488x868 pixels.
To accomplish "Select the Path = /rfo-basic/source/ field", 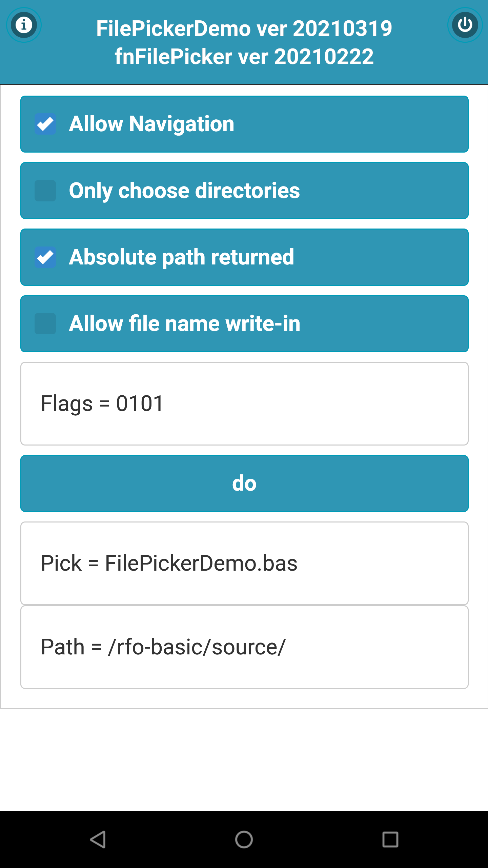I will coord(244,647).
